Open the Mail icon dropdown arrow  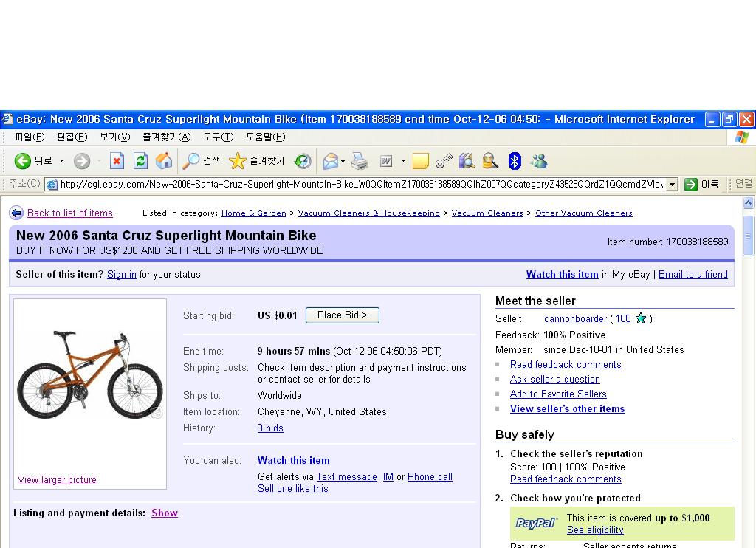(343, 161)
